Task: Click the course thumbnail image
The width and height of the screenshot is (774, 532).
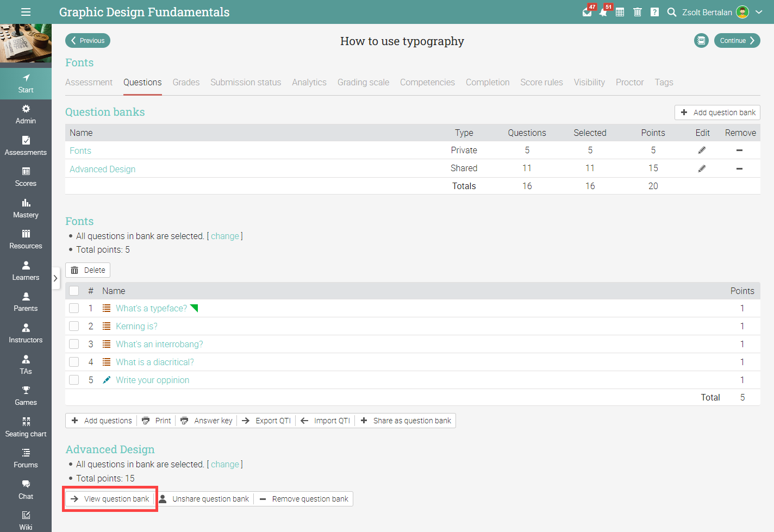Action: (26, 43)
